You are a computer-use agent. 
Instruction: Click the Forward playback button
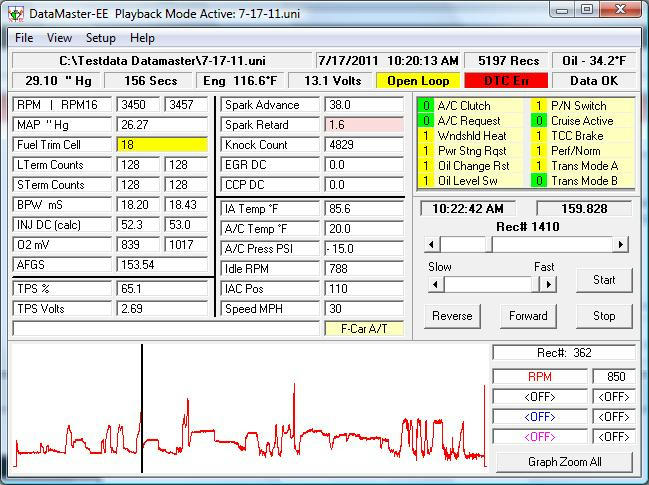pyautogui.click(x=528, y=316)
